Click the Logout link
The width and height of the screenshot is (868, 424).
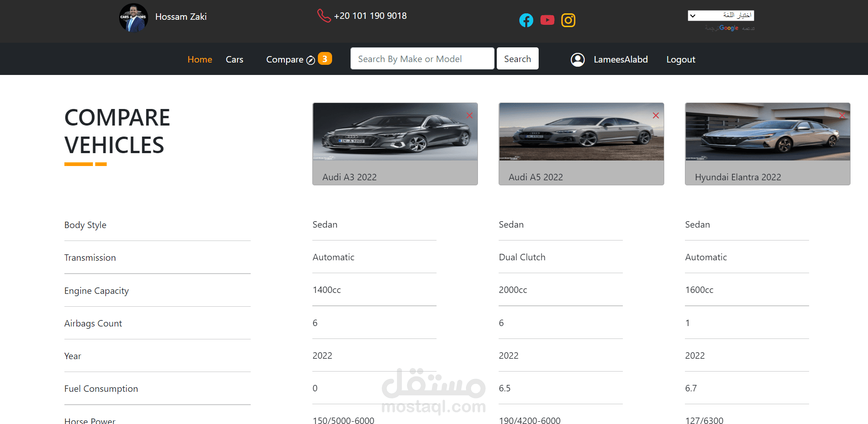click(681, 59)
